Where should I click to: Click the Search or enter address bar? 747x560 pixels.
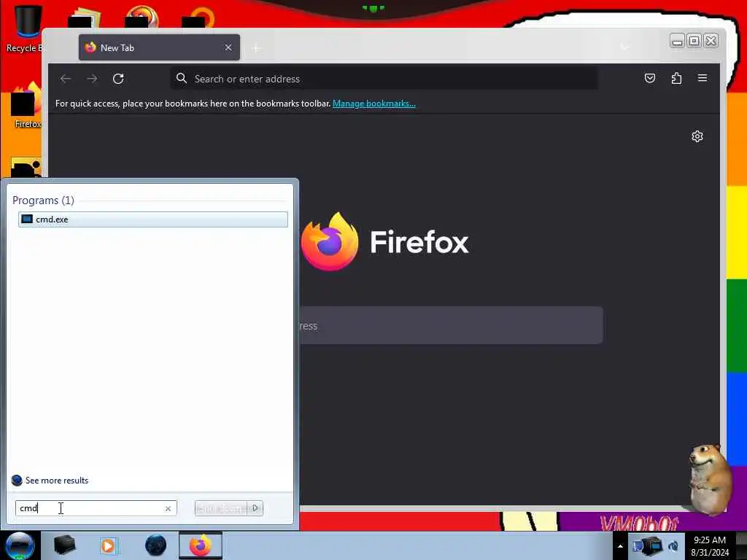click(384, 79)
